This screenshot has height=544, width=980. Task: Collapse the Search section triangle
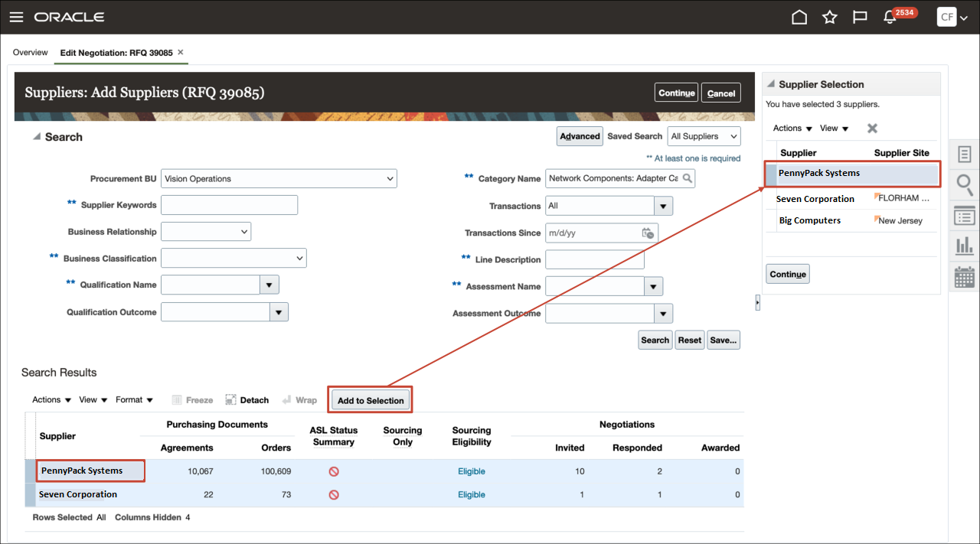(x=36, y=137)
